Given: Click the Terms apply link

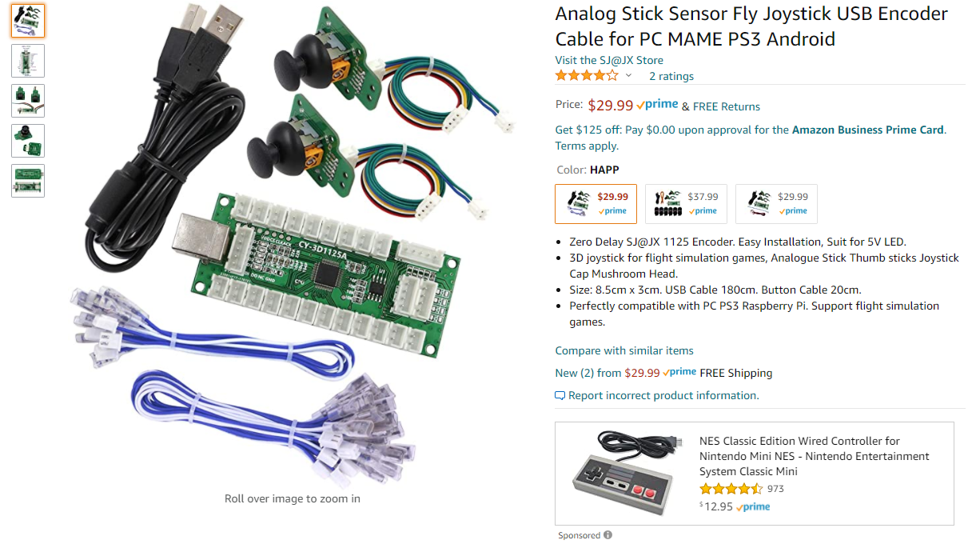Looking at the screenshot, I should (587, 146).
